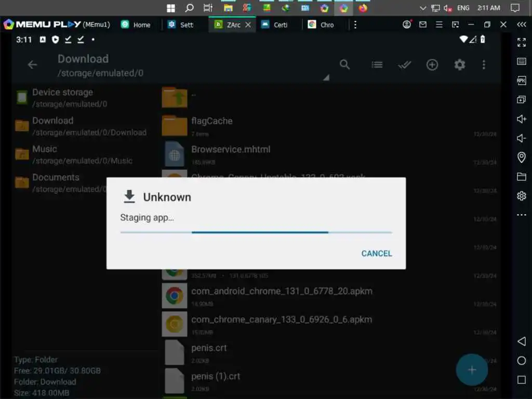Image resolution: width=532 pixels, height=399 pixels.
Task: Open Firefox from the taskbar
Action: point(363,8)
